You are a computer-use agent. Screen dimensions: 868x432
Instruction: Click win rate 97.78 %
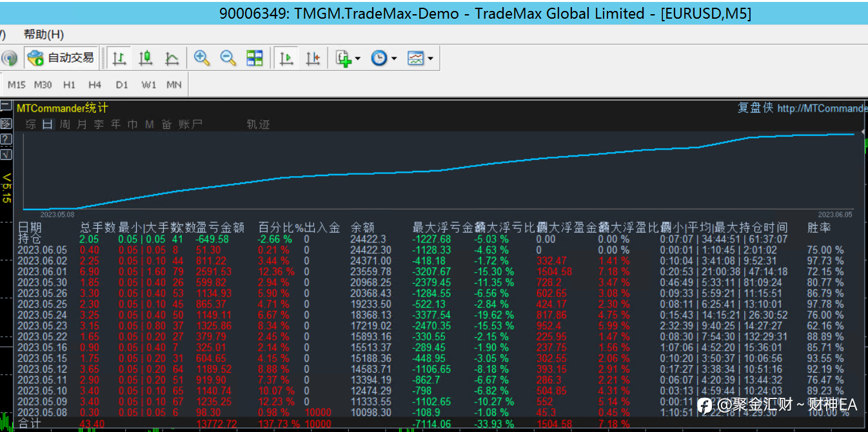click(825, 304)
